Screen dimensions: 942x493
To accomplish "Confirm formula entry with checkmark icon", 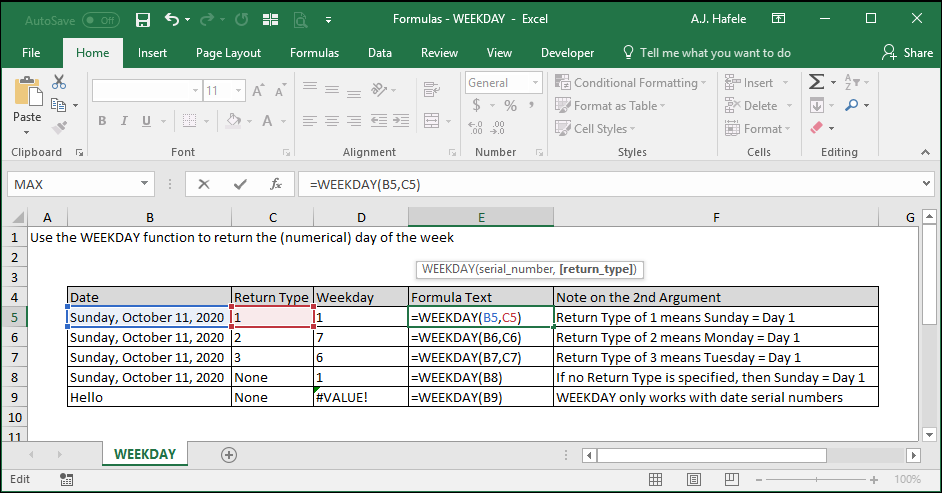I will coord(240,184).
